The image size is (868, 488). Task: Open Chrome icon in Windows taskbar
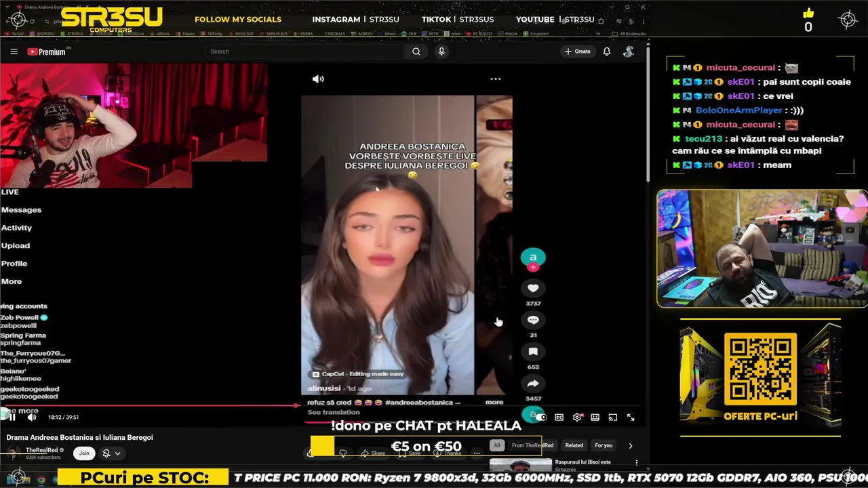41,480
